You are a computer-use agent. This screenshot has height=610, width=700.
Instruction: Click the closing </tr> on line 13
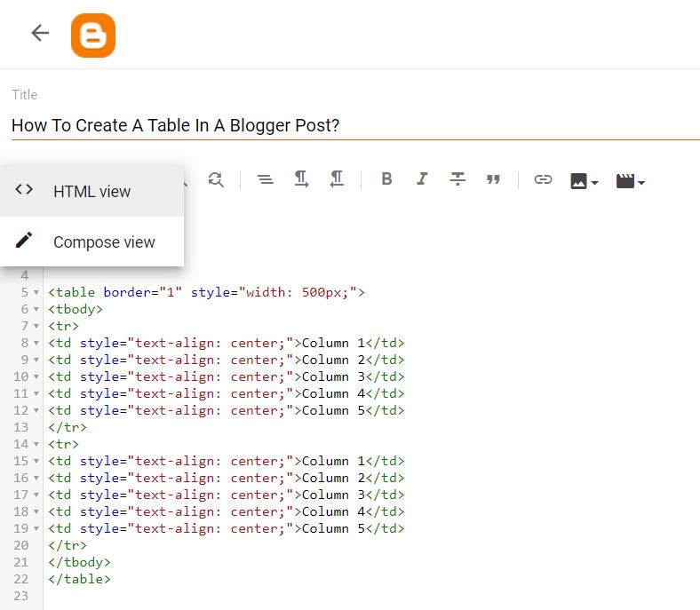pos(68,427)
